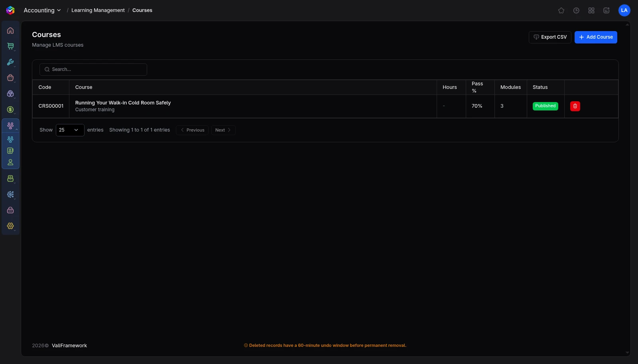Click the Published status badge
Screen dimensions: 638x364
(545, 106)
